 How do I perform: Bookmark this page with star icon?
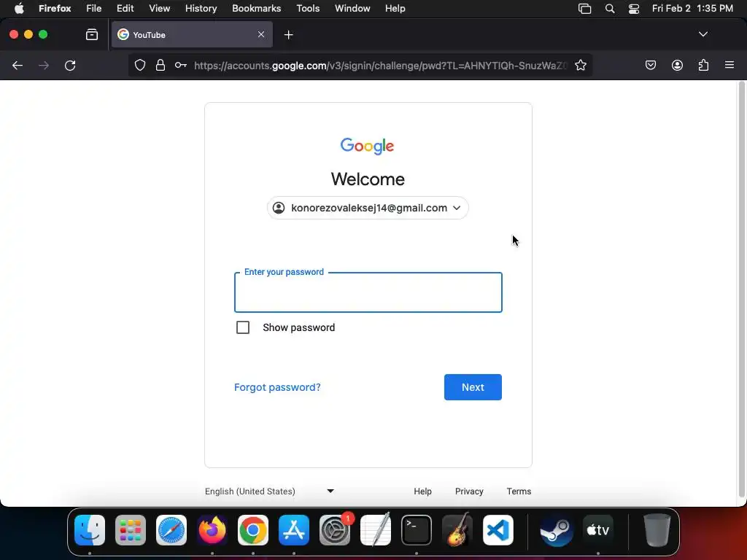(580, 65)
